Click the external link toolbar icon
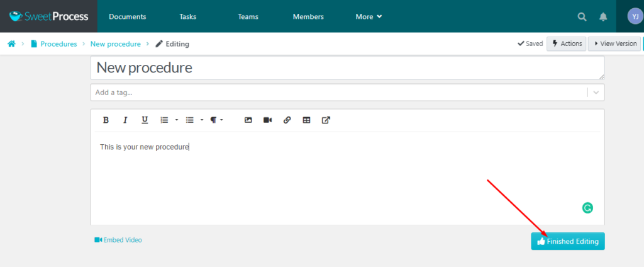Image resolution: width=644 pixels, height=267 pixels. pyautogui.click(x=326, y=120)
